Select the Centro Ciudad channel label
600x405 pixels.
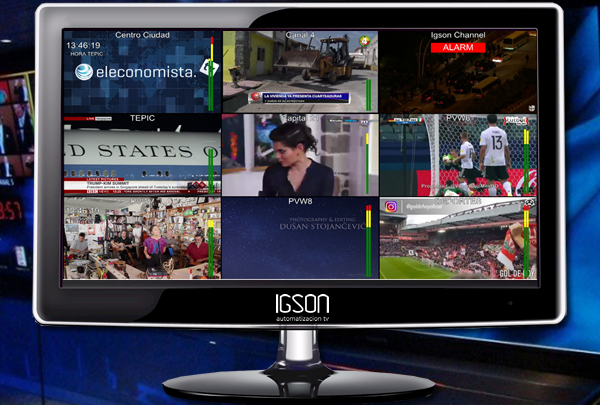pyautogui.click(x=142, y=35)
